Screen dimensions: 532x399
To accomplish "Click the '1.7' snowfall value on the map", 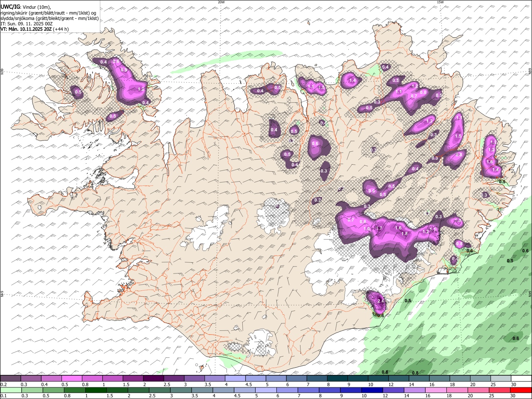I will [x=379, y=229].
